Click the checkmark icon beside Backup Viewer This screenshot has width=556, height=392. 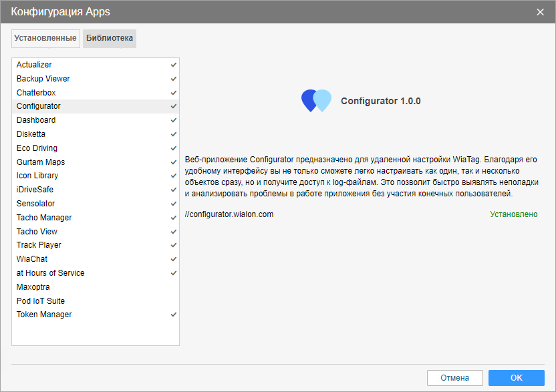click(x=173, y=79)
